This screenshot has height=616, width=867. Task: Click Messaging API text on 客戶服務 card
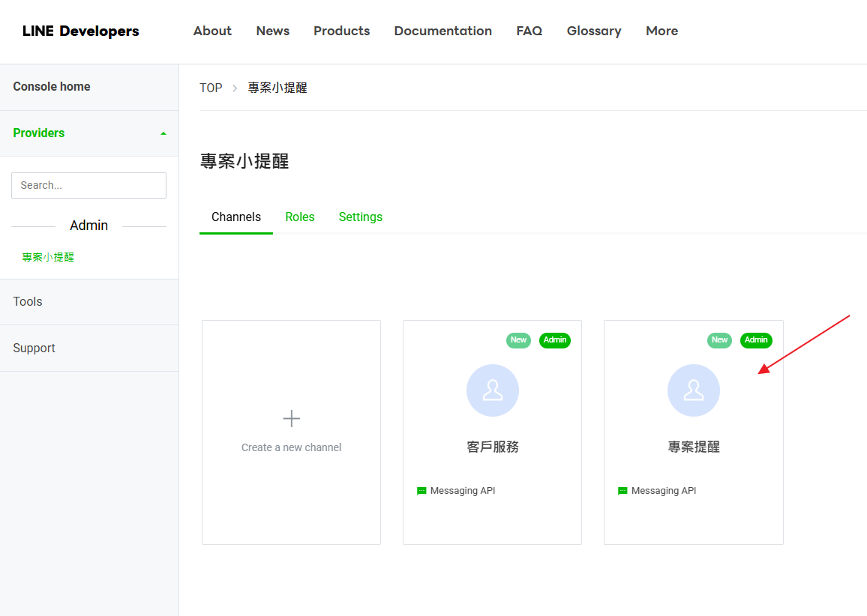[x=463, y=491]
